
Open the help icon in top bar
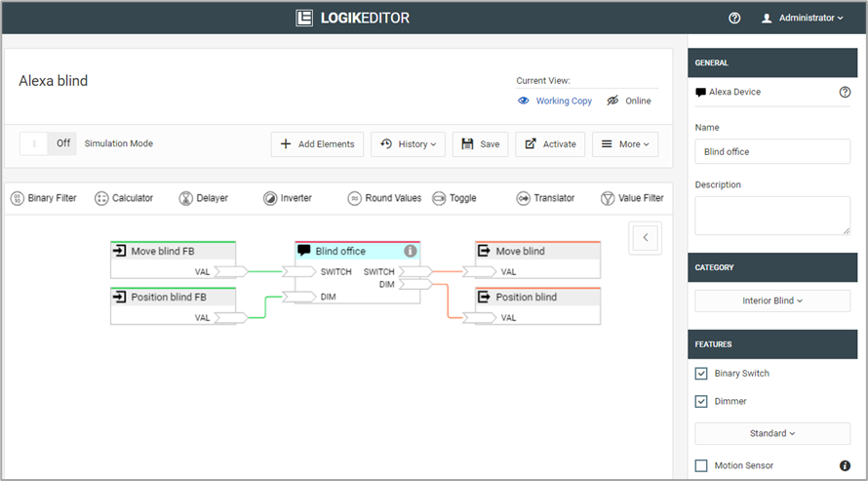734,18
